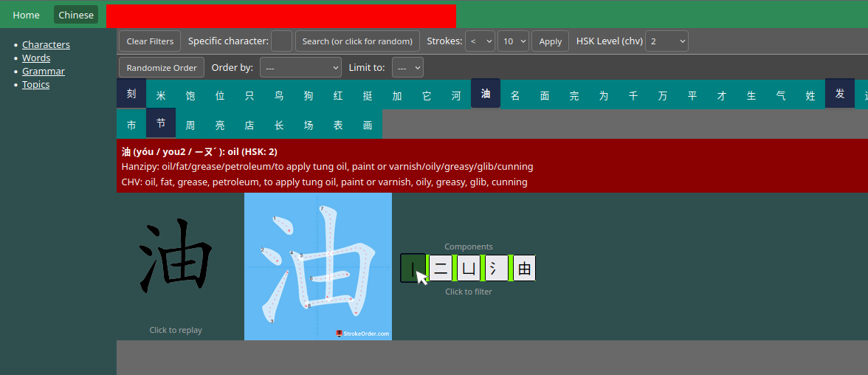The width and height of the screenshot is (868, 375).
Task: Apply the strokes filter
Action: click(x=551, y=41)
